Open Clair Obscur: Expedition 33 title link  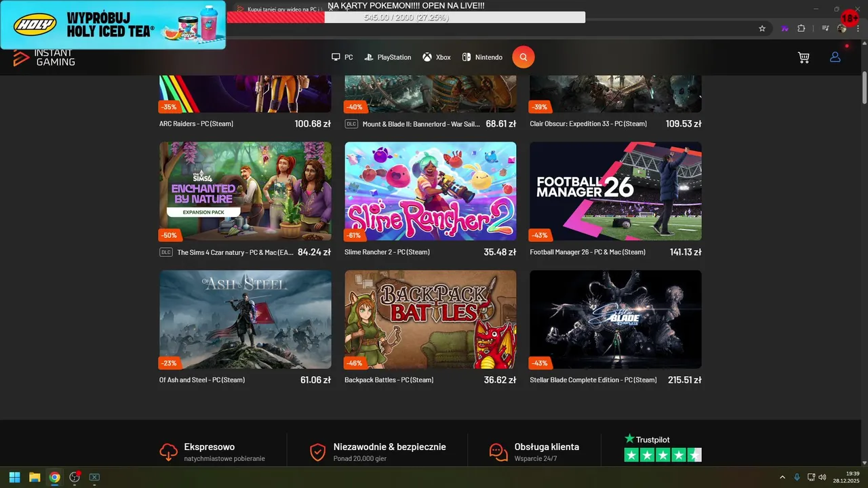(x=589, y=124)
